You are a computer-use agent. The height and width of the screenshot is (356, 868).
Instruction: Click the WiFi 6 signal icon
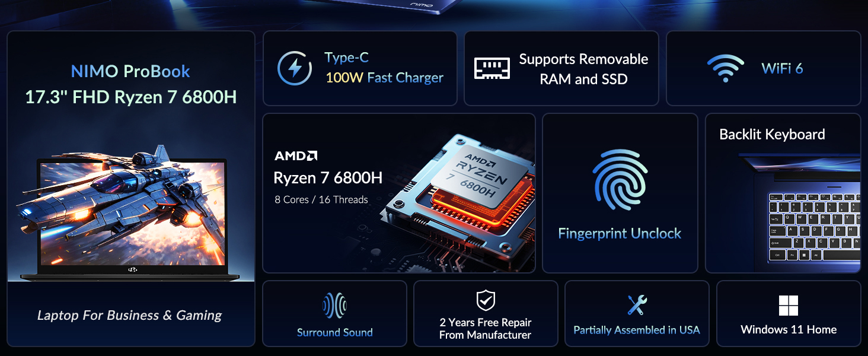pos(726,68)
